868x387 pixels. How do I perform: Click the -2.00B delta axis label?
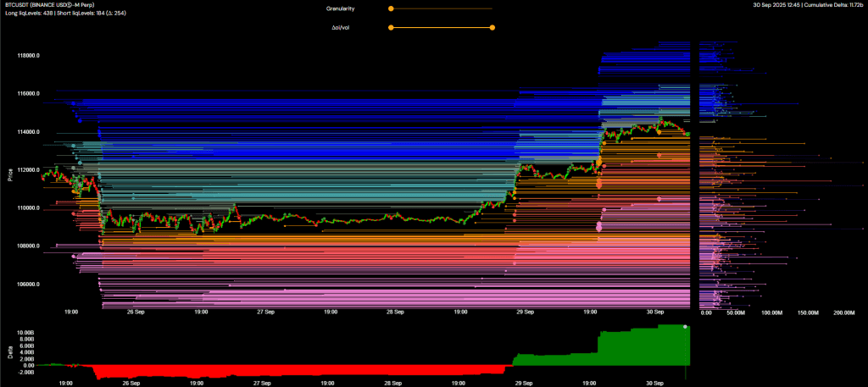pyautogui.click(x=26, y=372)
